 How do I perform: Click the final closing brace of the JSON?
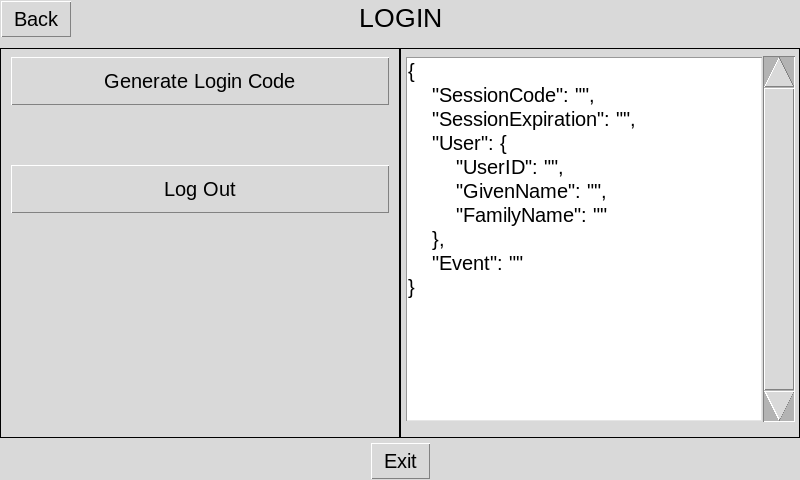pyautogui.click(x=412, y=288)
